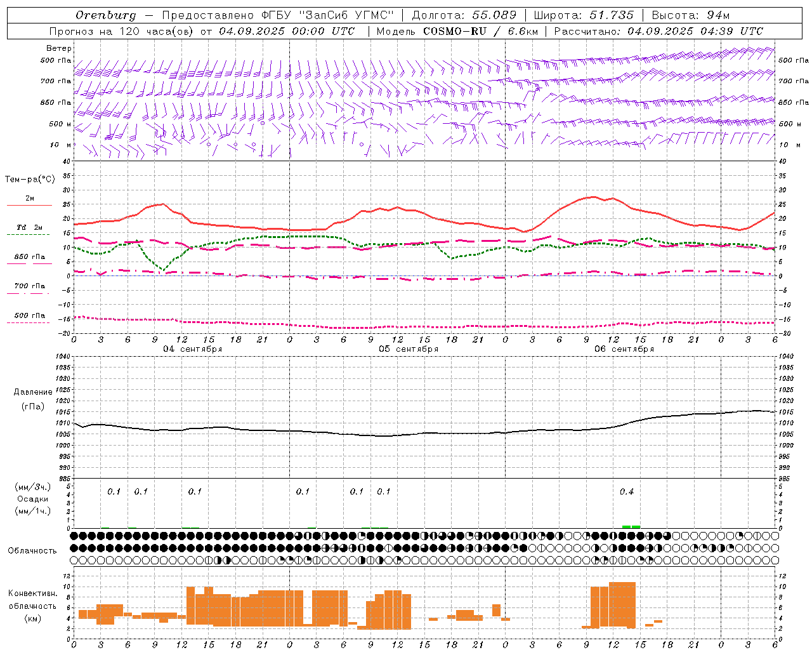Viewport: 812px width, 650px height.
Task: Click the '10 м' wind level label on left
Action: coord(62,145)
